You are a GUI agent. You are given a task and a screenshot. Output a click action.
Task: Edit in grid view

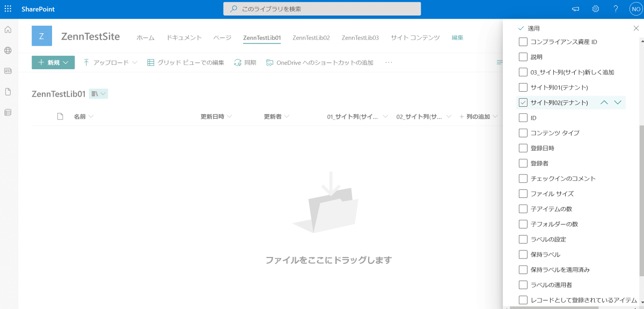(x=186, y=63)
